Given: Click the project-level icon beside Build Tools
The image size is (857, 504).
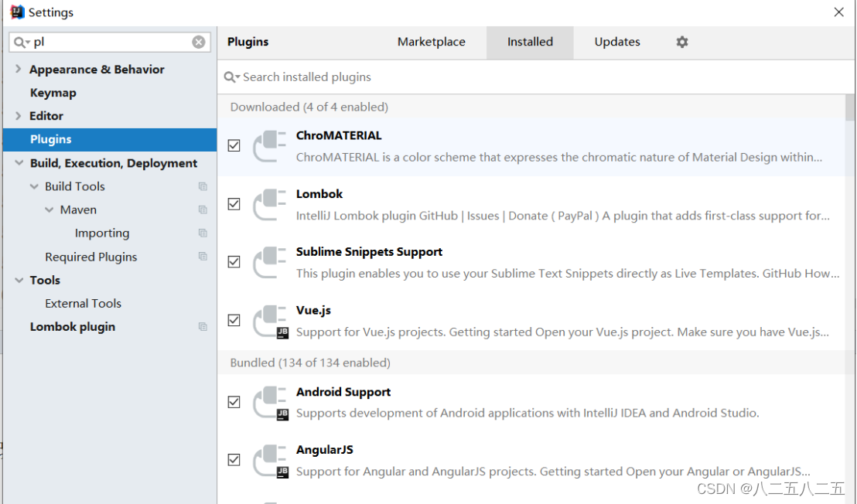Looking at the screenshot, I should [x=203, y=187].
